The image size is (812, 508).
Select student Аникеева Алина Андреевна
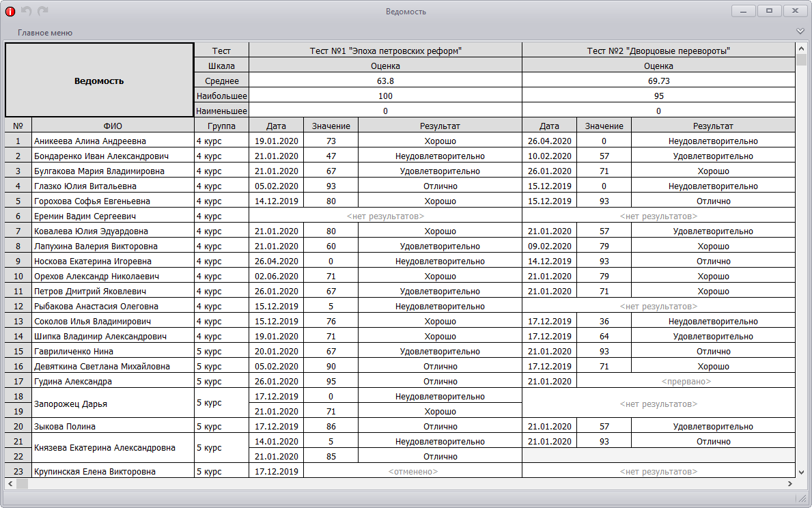point(113,141)
